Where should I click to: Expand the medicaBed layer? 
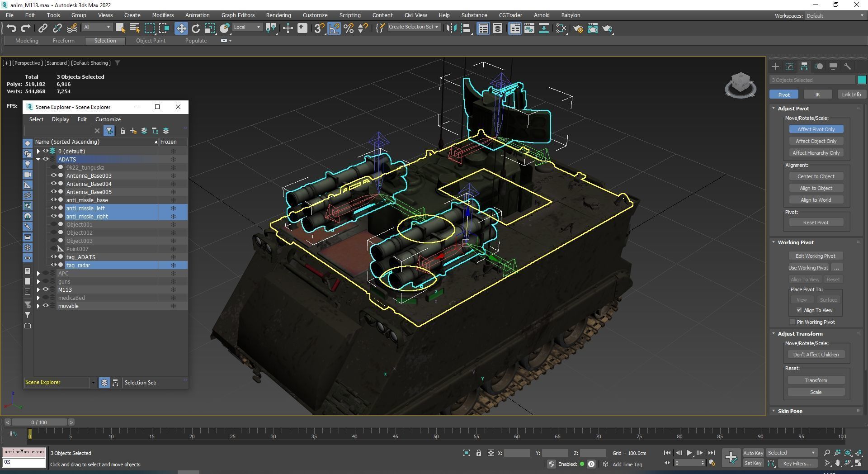tap(38, 298)
